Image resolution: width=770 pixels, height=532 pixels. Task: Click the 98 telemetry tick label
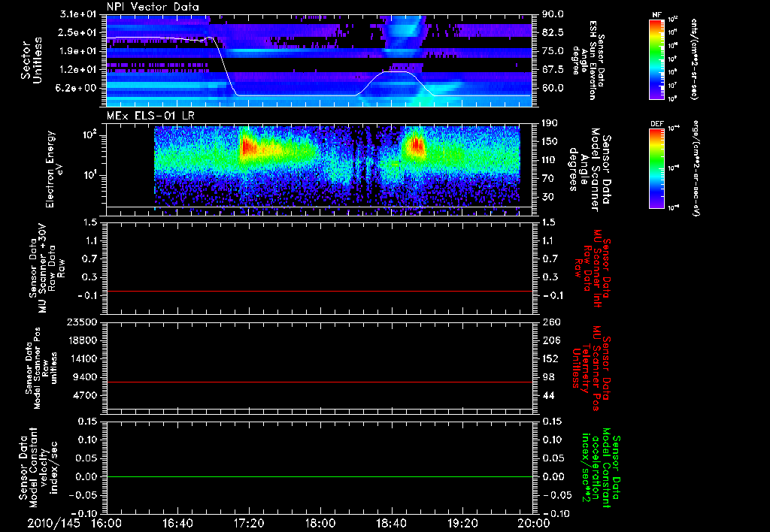click(548, 377)
